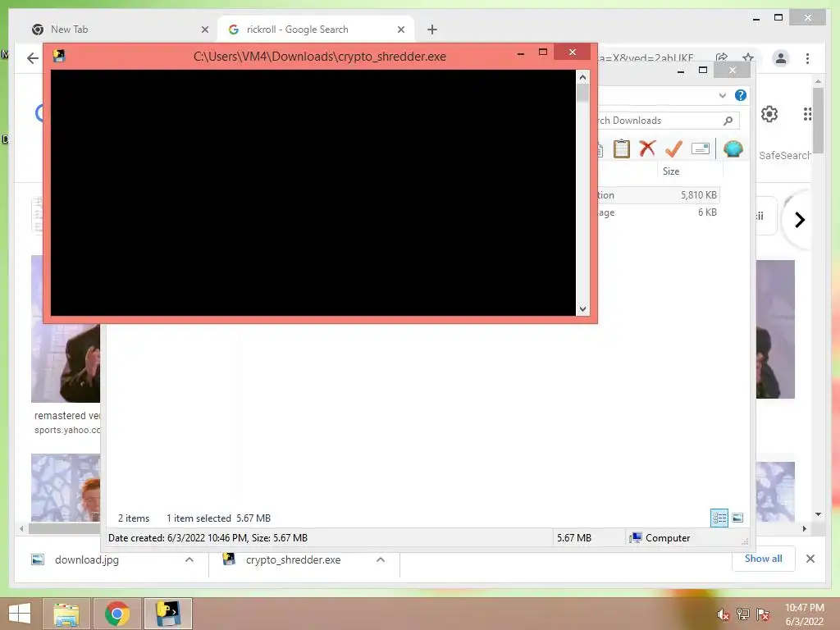Viewport: 840px width, 630px height.
Task: Expand the Explorer ribbon chevron
Action: (x=722, y=95)
